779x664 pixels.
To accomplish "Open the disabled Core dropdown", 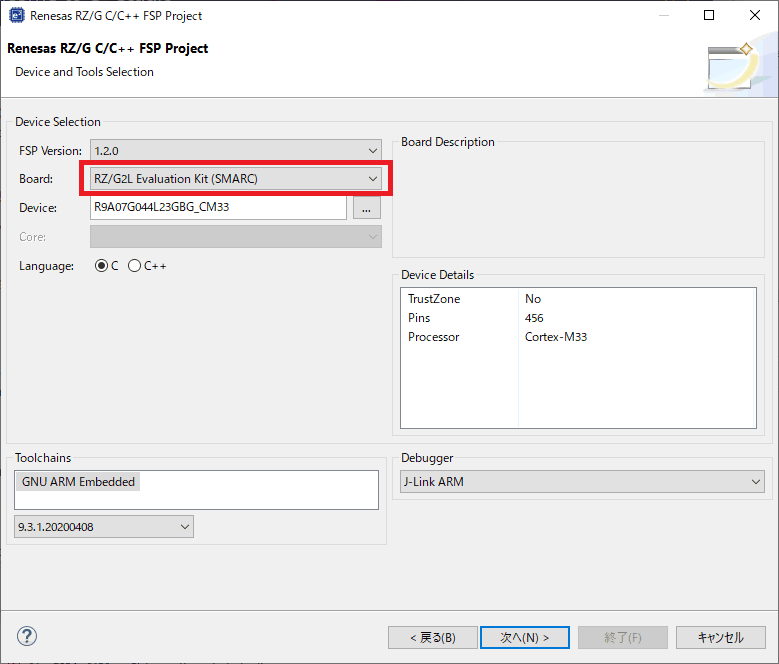I will (235, 237).
